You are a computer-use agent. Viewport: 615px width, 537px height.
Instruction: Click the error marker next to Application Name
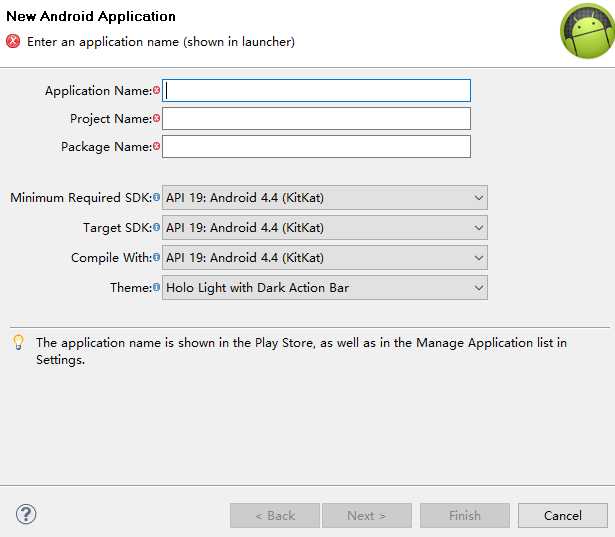click(x=156, y=90)
